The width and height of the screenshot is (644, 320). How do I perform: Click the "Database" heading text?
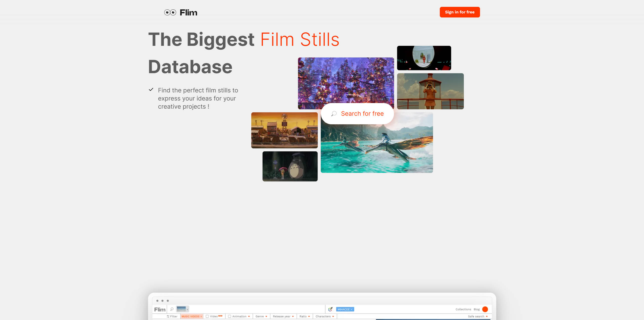coord(190,67)
